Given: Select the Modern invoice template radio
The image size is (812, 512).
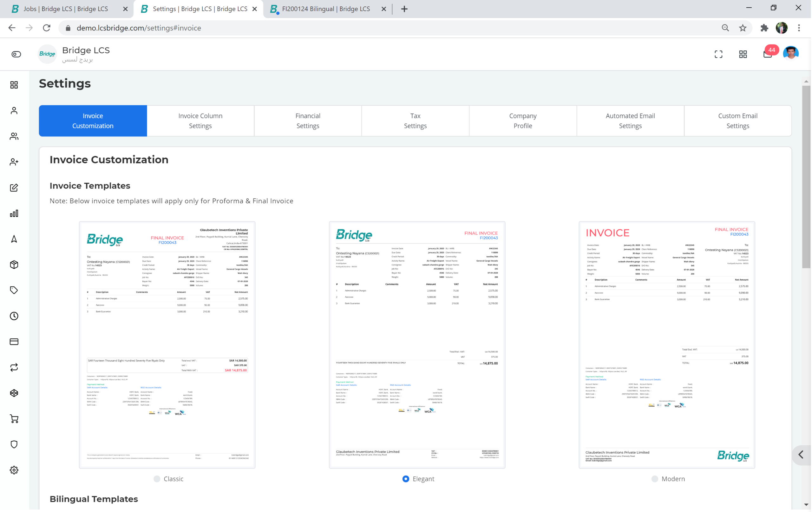Looking at the screenshot, I should click(655, 479).
